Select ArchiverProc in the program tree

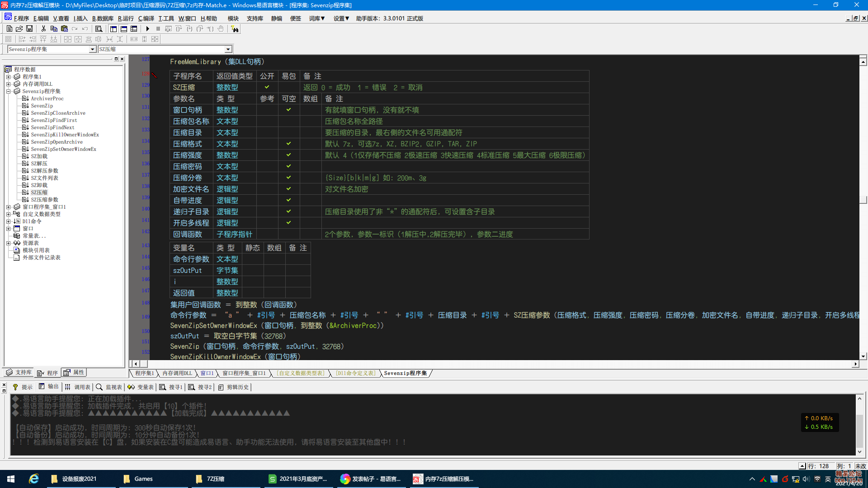point(47,99)
